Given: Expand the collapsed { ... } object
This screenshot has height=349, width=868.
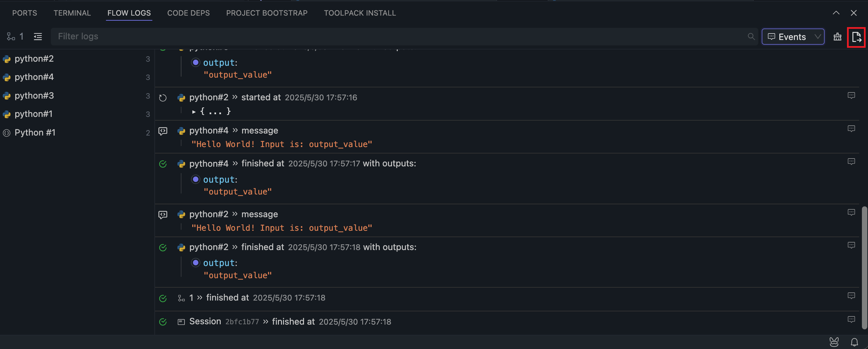Looking at the screenshot, I should pyautogui.click(x=194, y=111).
